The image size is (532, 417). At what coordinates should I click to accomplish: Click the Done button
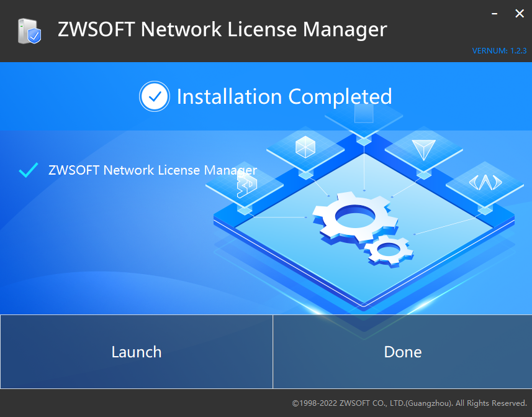click(x=402, y=352)
